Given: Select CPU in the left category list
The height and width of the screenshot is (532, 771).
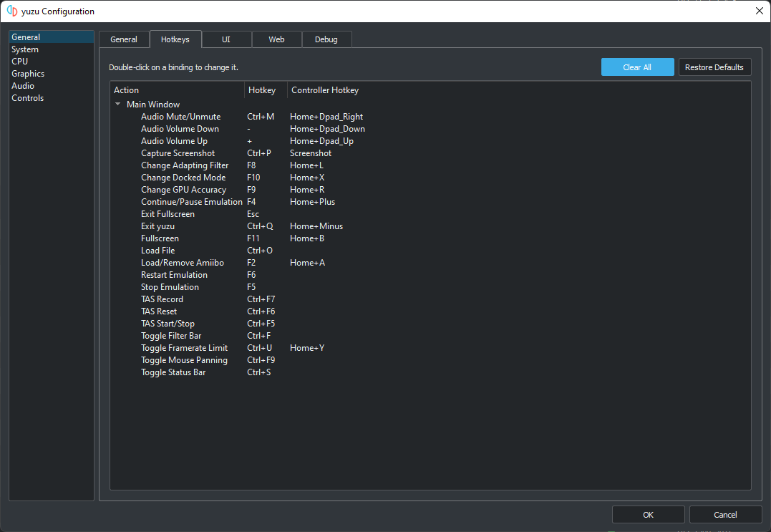Looking at the screenshot, I should click(20, 62).
